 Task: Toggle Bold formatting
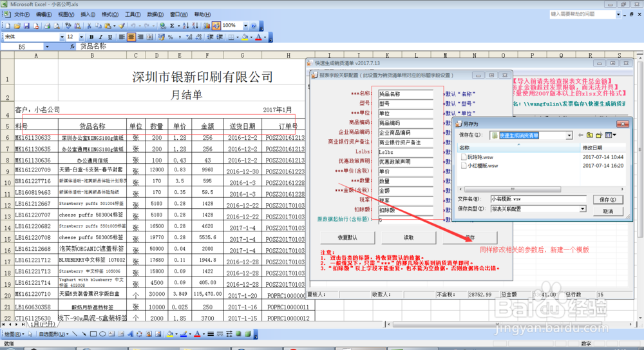click(91, 37)
